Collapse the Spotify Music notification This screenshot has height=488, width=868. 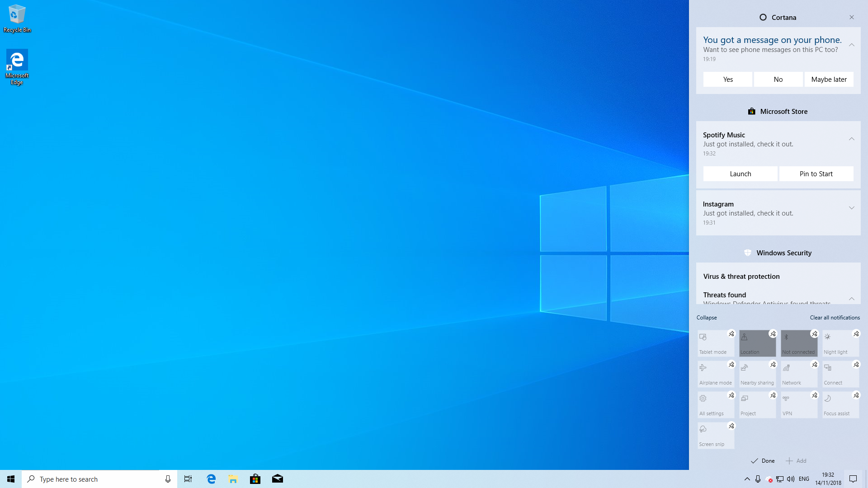[x=852, y=139]
